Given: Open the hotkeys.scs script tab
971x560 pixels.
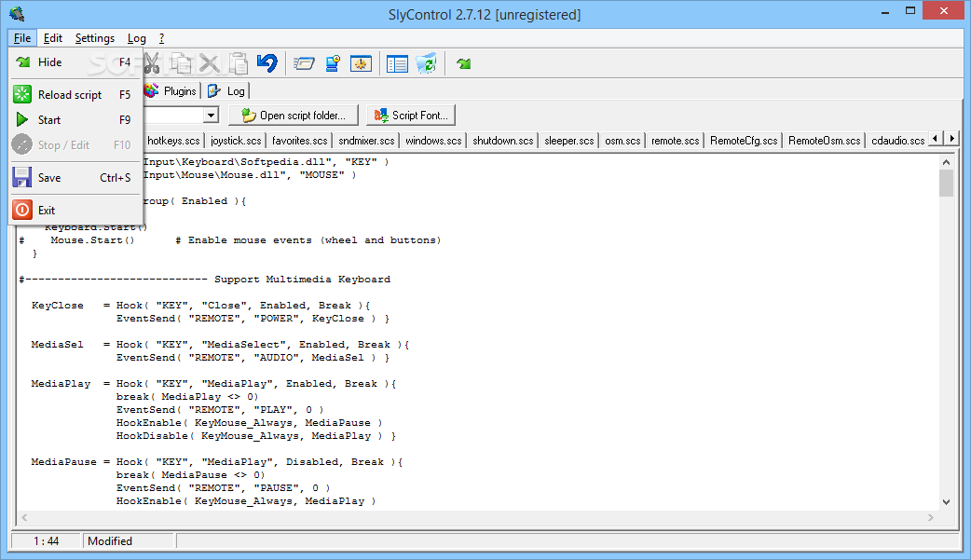Looking at the screenshot, I should (x=173, y=141).
